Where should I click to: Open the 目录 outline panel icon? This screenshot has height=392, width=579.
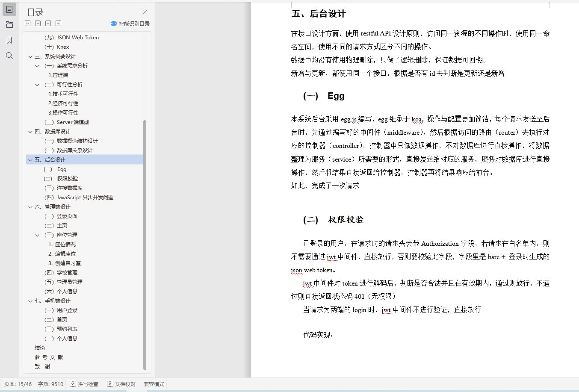9,9
